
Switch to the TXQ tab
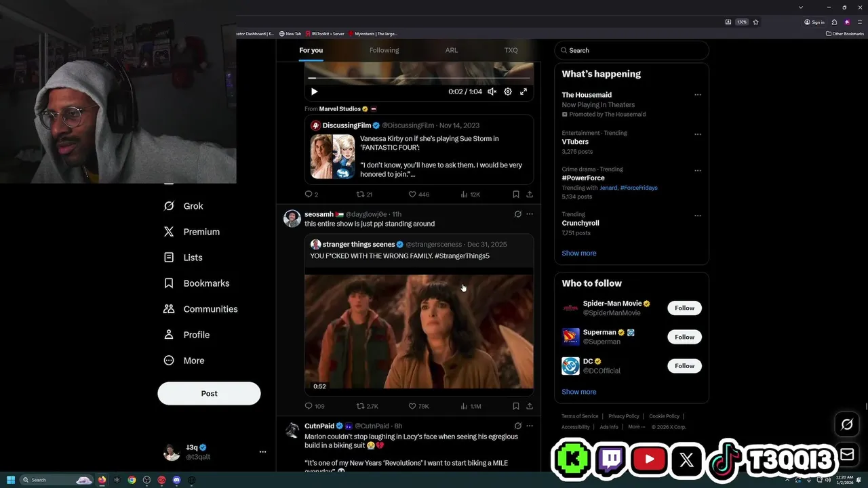[511, 50]
